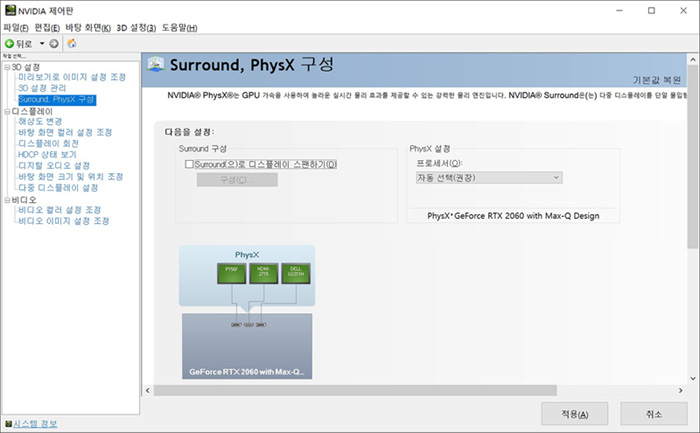Click the PhysX label in the diagram
Screen dimensions: 700x433
pyautogui.click(x=247, y=255)
